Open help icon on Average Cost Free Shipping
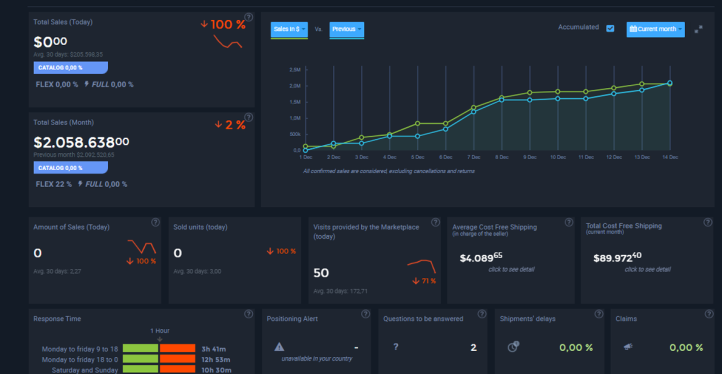Viewport: 722px width, 374px height. pyautogui.click(x=569, y=222)
